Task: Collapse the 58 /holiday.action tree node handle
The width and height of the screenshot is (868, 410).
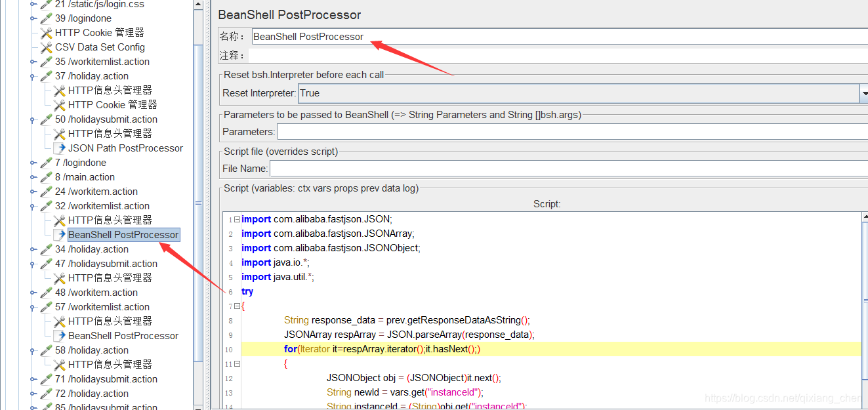Action: point(33,350)
